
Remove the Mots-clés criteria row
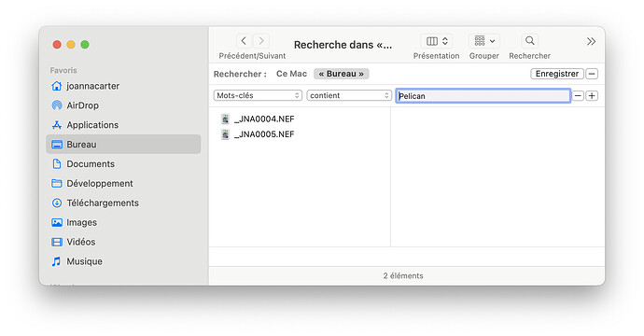click(578, 96)
